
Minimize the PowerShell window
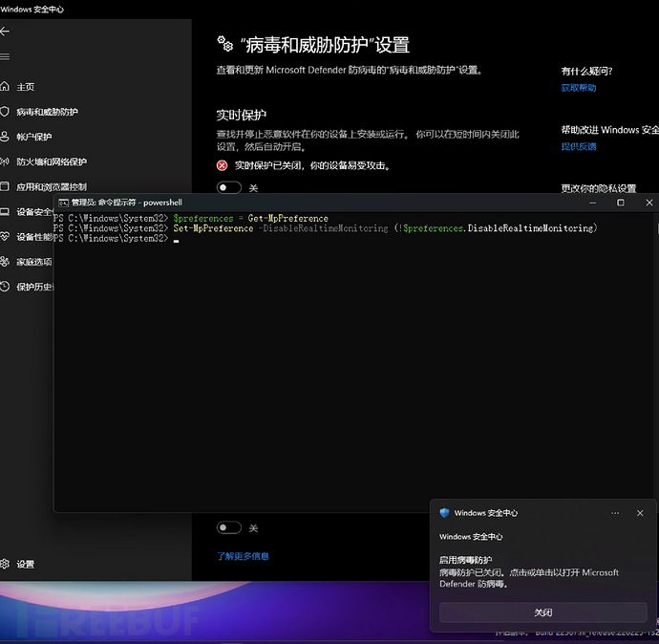coord(592,203)
